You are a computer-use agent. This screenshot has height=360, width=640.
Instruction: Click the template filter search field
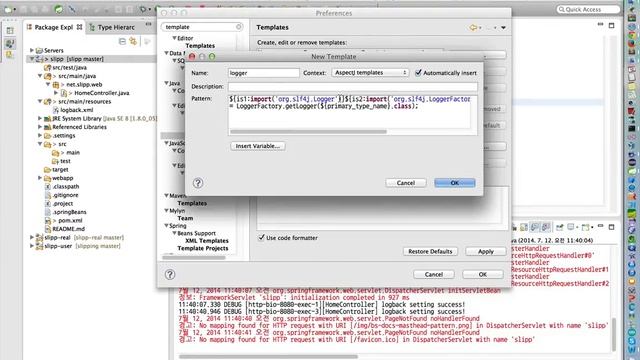click(x=202, y=27)
